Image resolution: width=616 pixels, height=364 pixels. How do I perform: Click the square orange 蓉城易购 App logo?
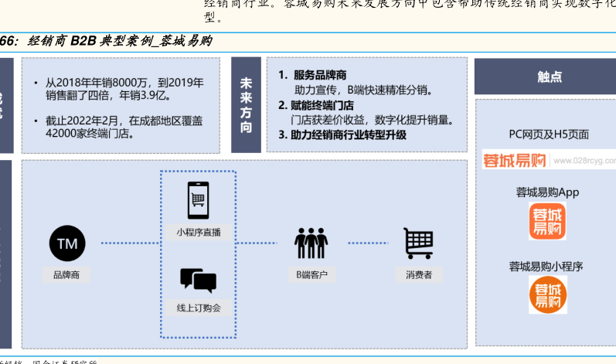pos(547,221)
